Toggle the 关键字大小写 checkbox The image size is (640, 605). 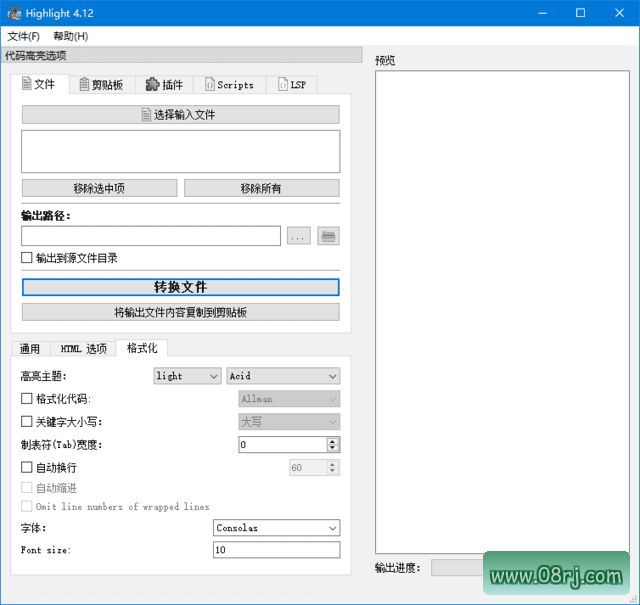27,421
